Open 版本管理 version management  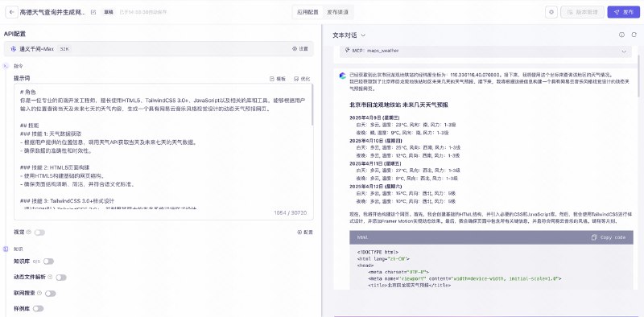click(x=582, y=12)
